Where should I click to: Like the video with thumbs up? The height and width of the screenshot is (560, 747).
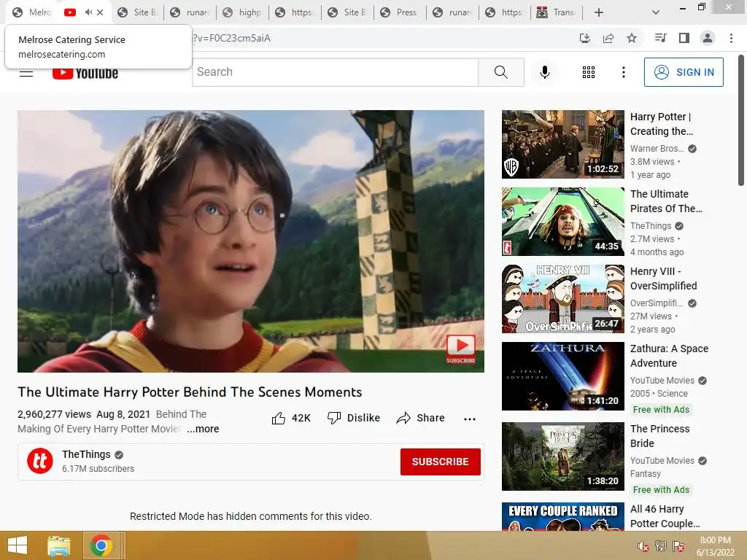(291, 418)
